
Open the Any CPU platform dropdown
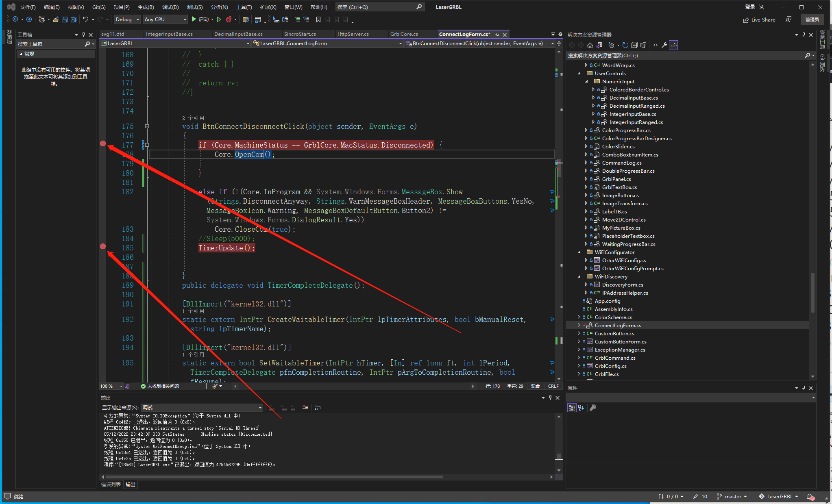[165, 20]
